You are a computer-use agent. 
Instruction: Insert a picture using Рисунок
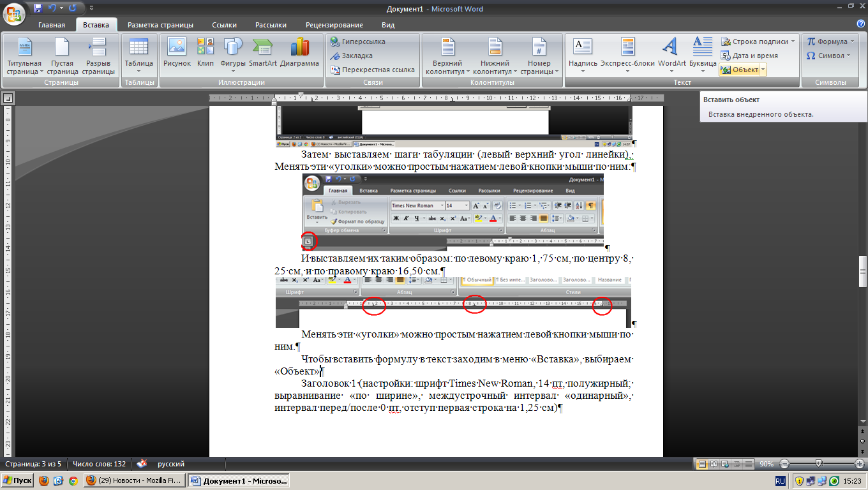pos(177,52)
